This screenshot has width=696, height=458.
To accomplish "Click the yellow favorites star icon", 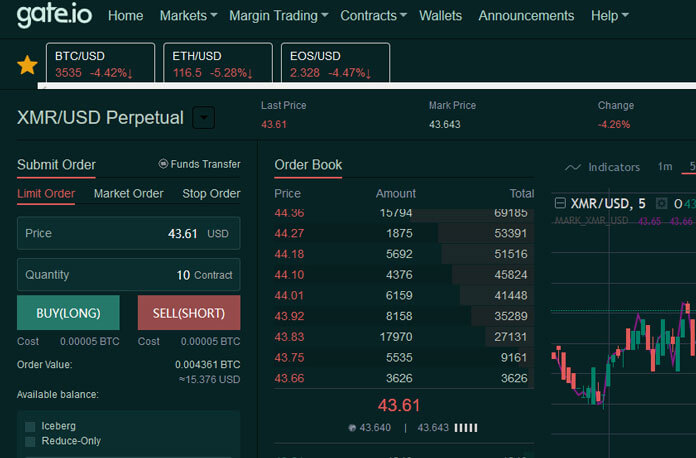I will tap(27, 65).
